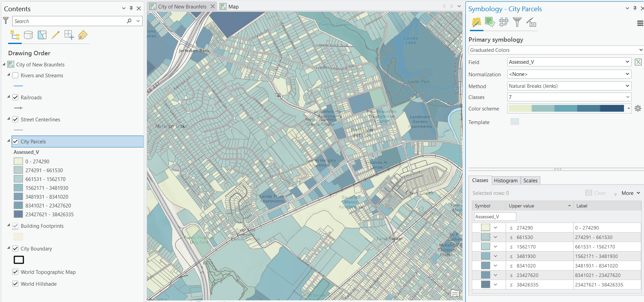
Task: Open the More menu button
Action: (630, 193)
